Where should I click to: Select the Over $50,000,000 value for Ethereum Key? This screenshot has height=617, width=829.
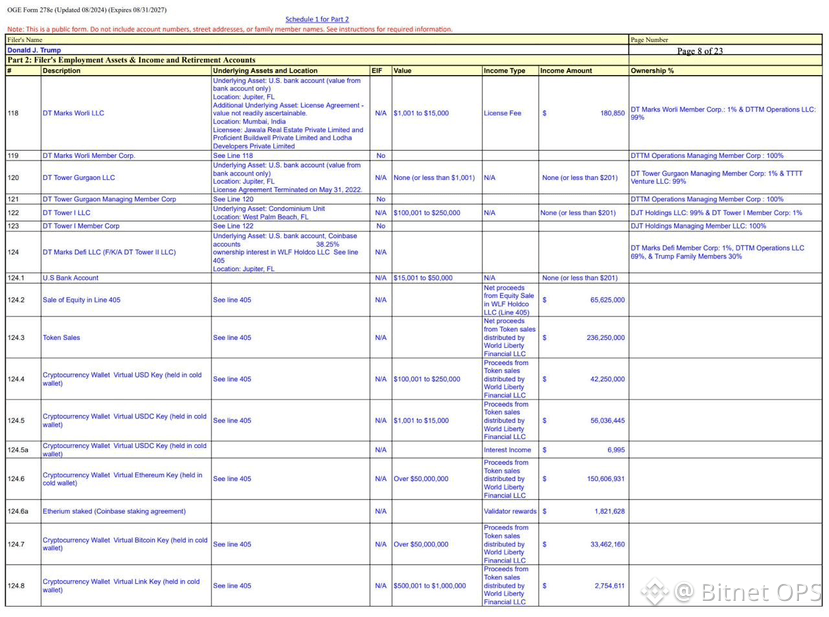pos(421,478)
